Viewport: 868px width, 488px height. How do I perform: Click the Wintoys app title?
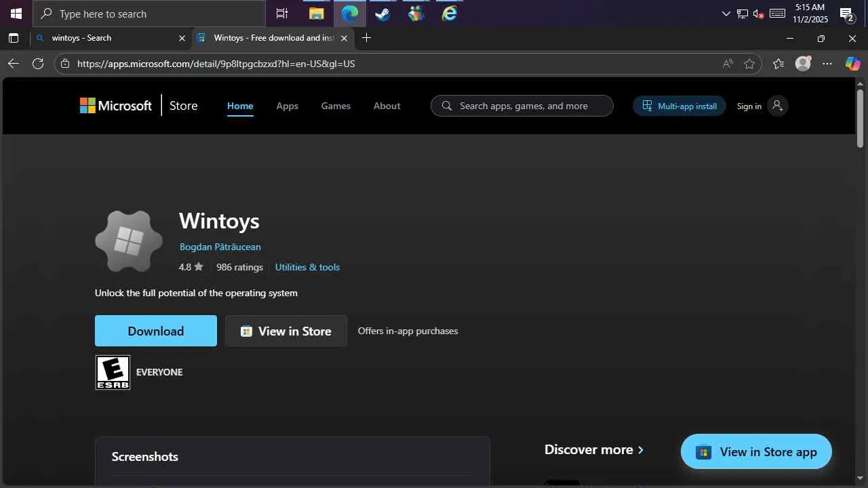(219, 221)
